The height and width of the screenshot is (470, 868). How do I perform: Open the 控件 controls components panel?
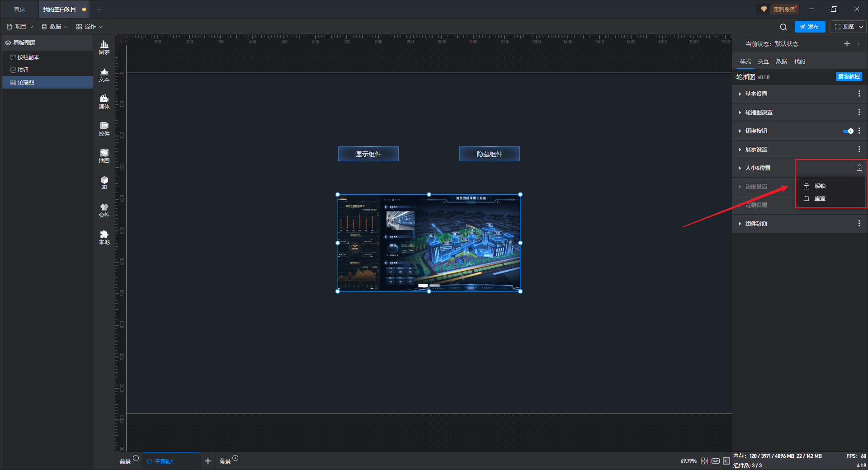[104, 129]
